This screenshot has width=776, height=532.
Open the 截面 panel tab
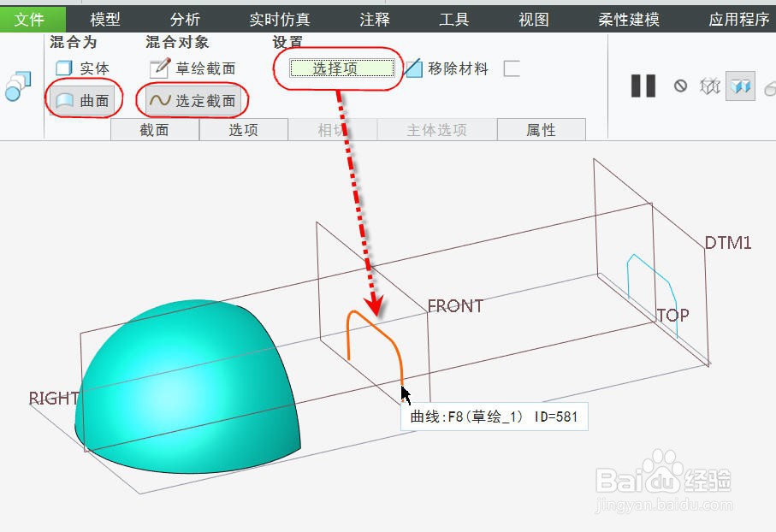pos(154,130)
